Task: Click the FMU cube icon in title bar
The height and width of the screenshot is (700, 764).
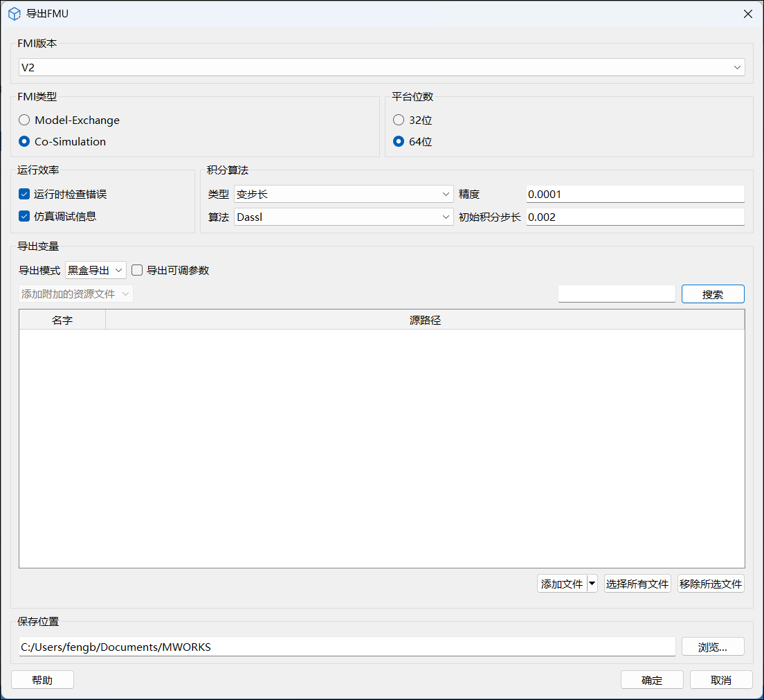Action: pos(14,14)
